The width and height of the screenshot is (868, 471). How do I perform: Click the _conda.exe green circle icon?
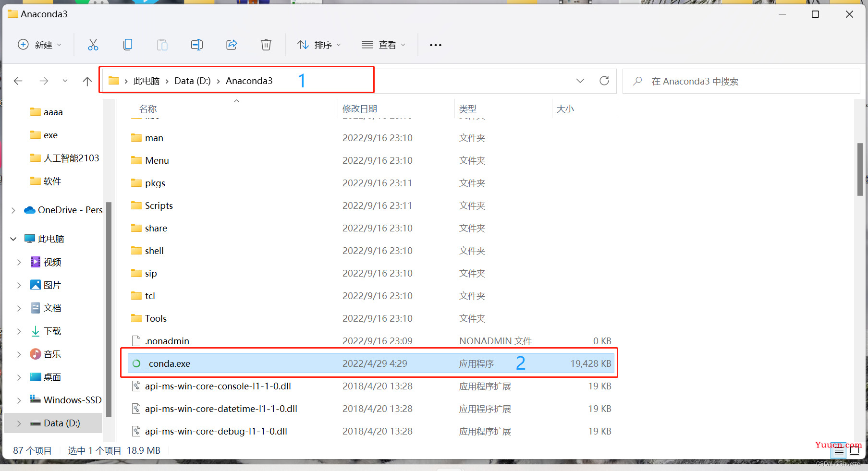pyautogui.click(x=136, y=363)
